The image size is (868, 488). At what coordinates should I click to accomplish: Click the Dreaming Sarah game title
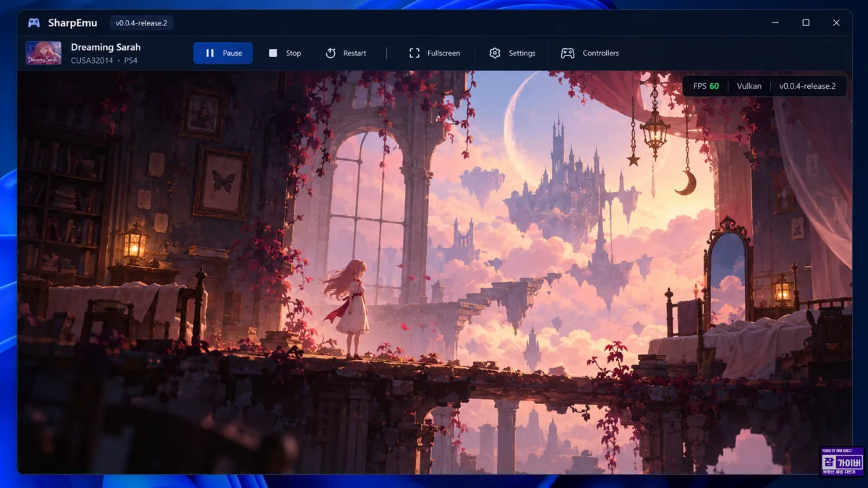coord(106,47)
